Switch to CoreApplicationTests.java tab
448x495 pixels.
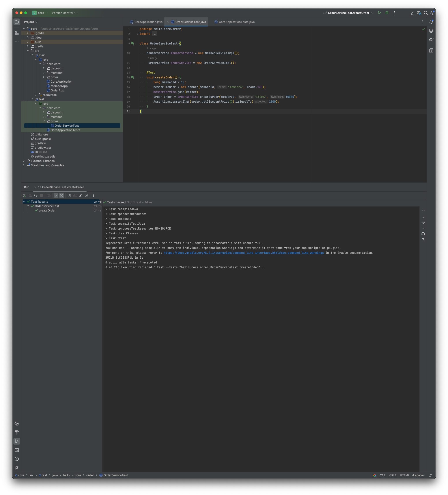(x=235, y=22)
